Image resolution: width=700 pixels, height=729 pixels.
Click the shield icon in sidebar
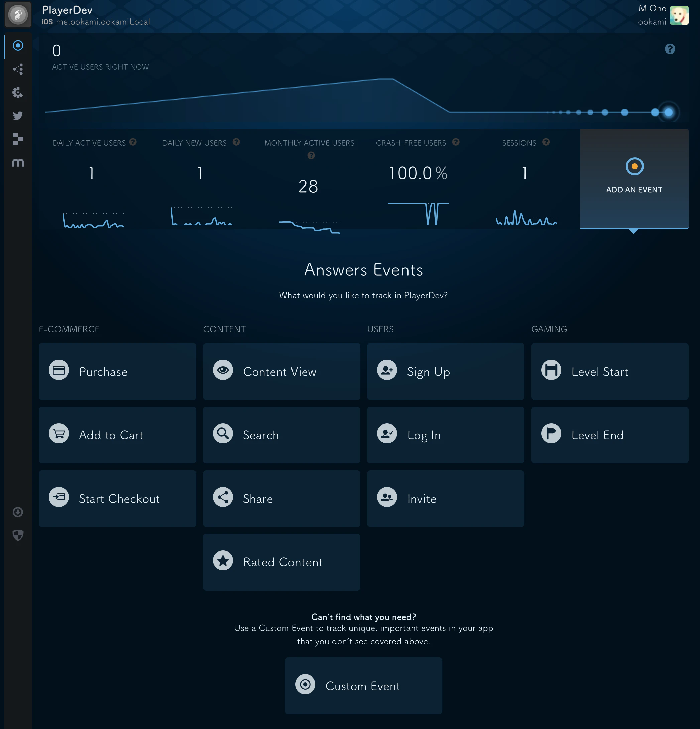pos(18,535)
